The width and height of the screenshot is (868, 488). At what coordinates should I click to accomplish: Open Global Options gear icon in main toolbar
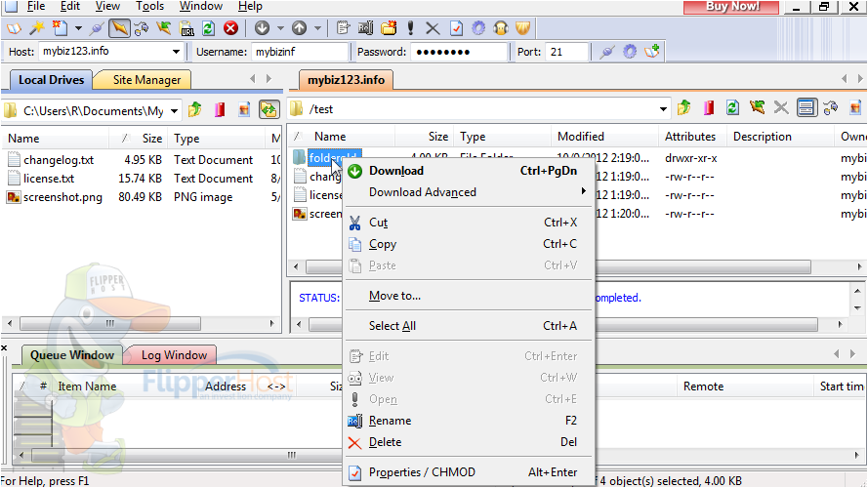click(478, 27)
